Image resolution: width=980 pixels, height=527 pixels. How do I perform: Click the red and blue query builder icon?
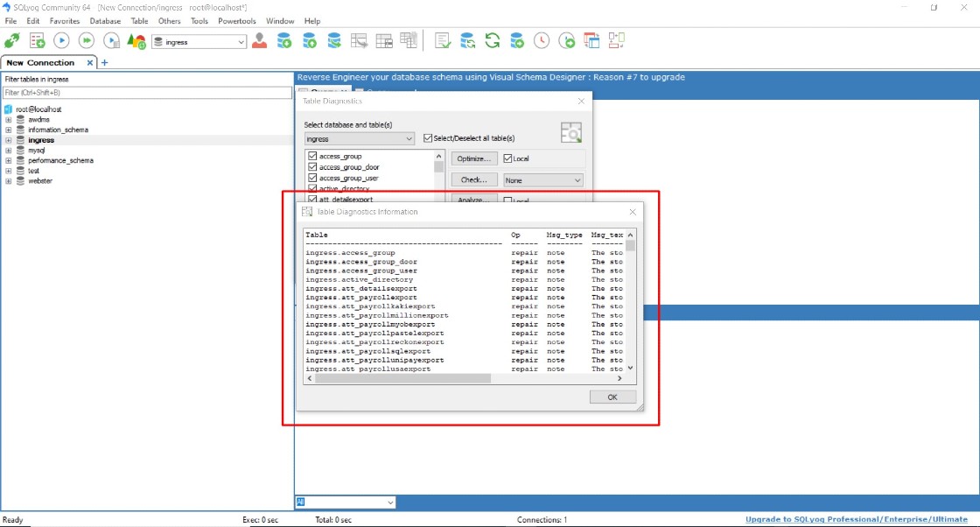click(x=591, y=41)
